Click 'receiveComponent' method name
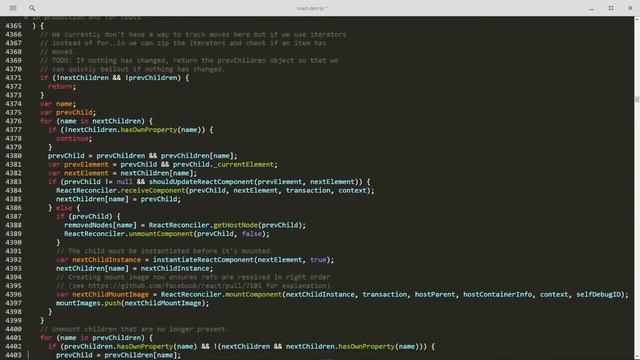 153,191
